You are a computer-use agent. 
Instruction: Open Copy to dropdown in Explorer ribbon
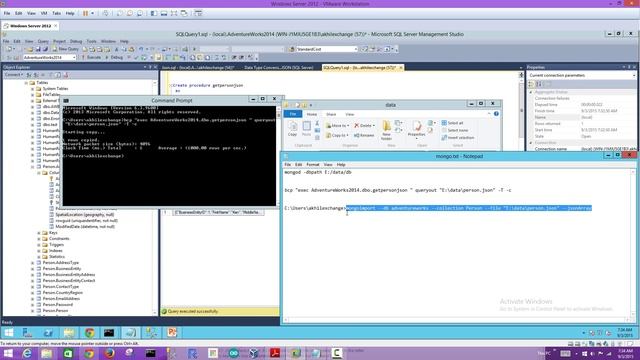tap(337, 135)
